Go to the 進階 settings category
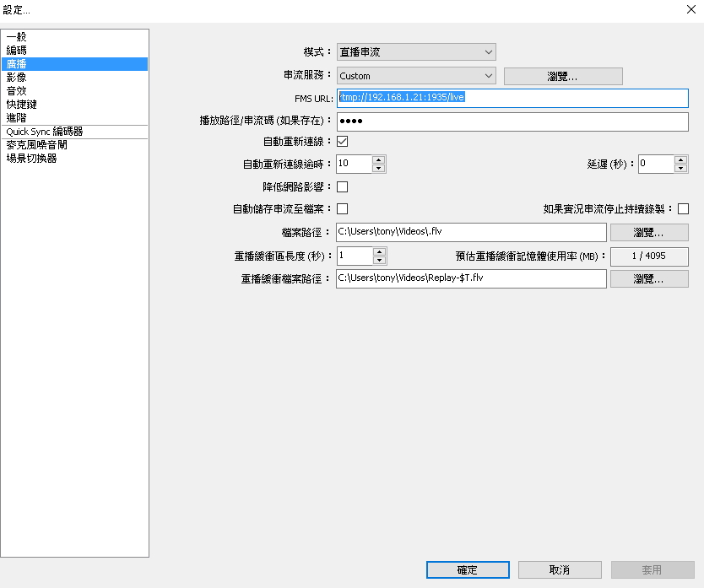The image size is (704, 588). pos(74,117)
